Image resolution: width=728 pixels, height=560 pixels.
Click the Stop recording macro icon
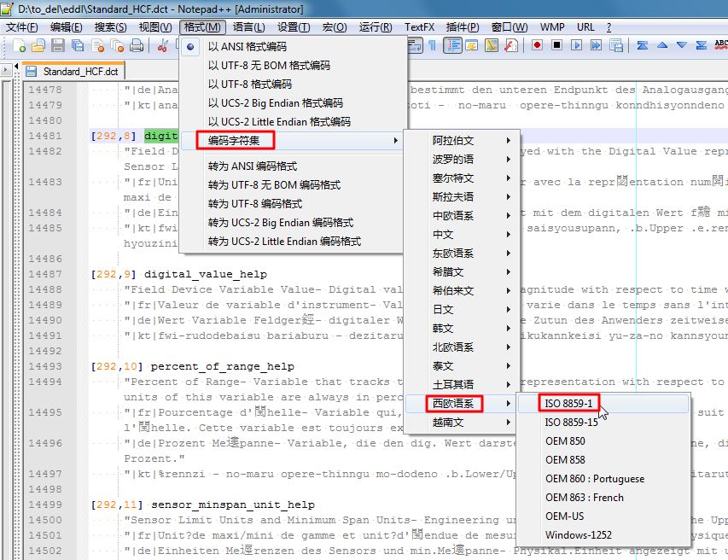557,45
